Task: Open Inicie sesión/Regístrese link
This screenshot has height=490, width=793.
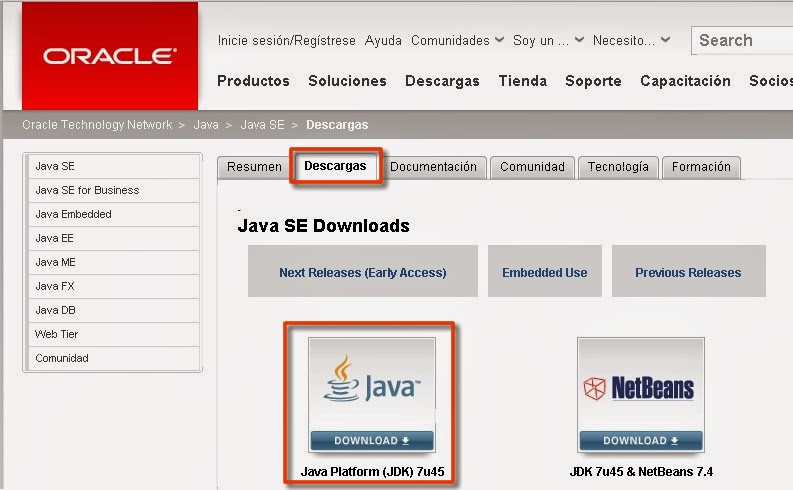Action: click(286, 40)
